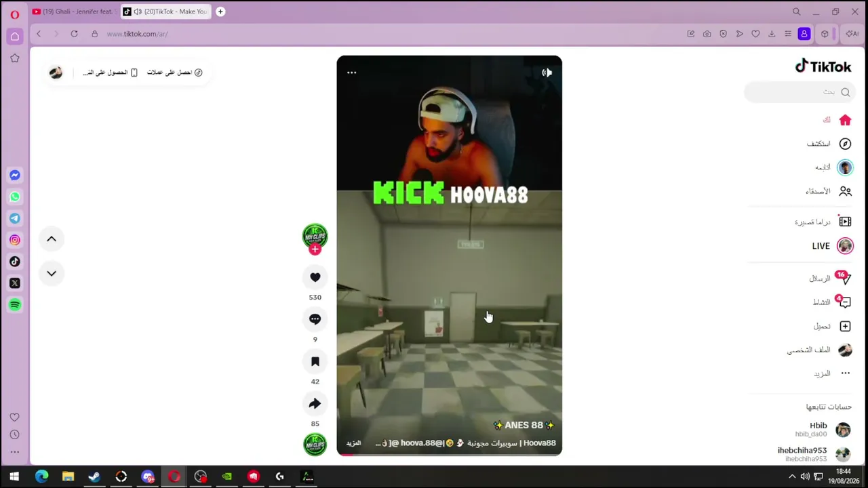The width and height of the screenshot is (868, 488).
Task: Open Opera Easy Setup menu
Action: pos(788,34)
